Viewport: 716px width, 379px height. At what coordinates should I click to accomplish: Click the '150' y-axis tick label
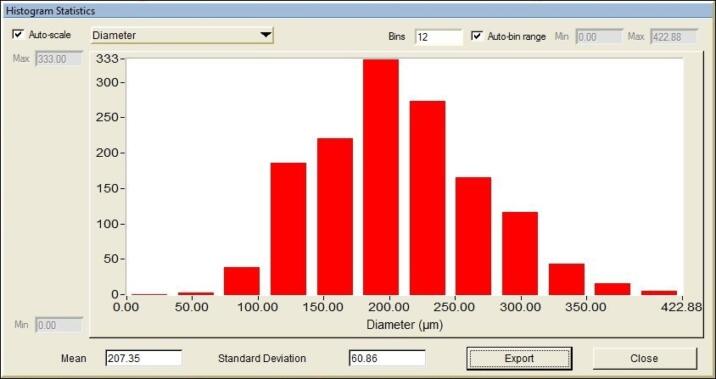(x=108, y=188)
